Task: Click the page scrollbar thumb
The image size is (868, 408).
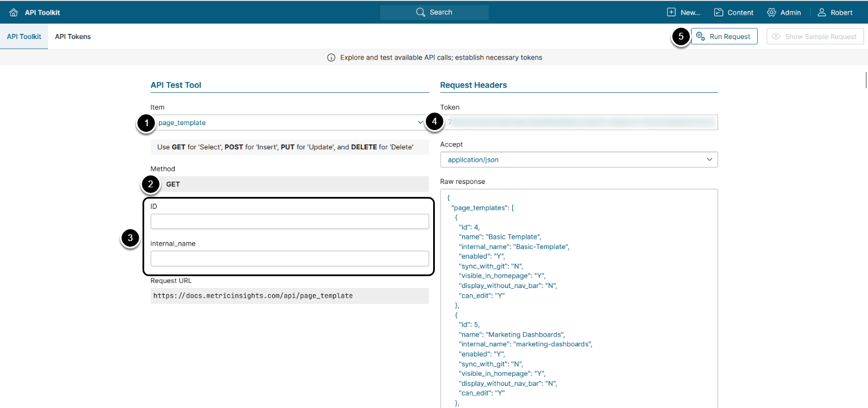Action: (x=866, y=79)
